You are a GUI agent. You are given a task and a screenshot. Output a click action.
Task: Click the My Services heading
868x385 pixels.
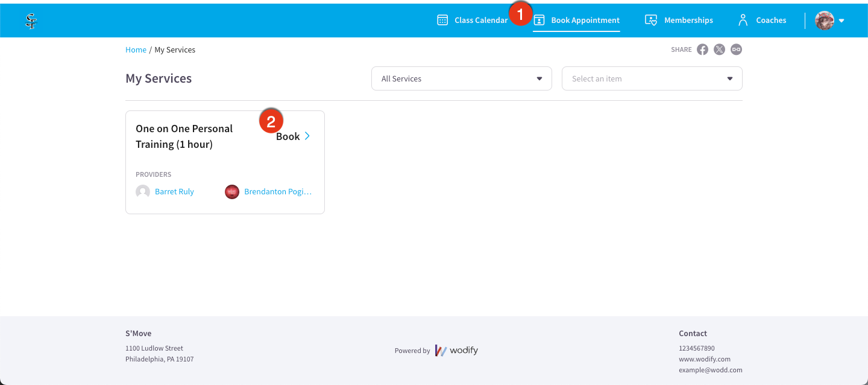coord(159,78)
